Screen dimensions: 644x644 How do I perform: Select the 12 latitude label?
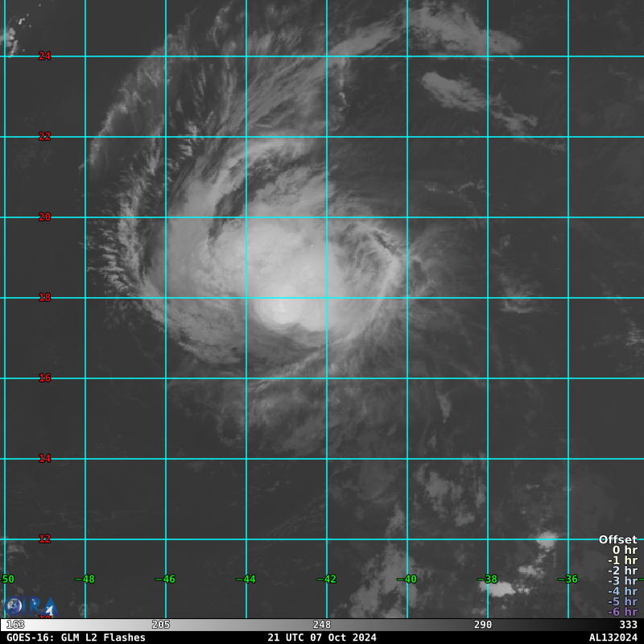45,539
